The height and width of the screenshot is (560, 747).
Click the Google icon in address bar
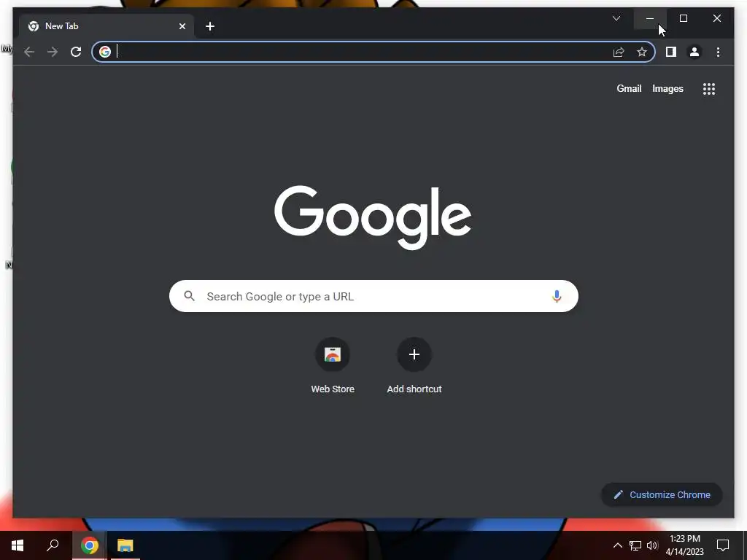(105, 52)
